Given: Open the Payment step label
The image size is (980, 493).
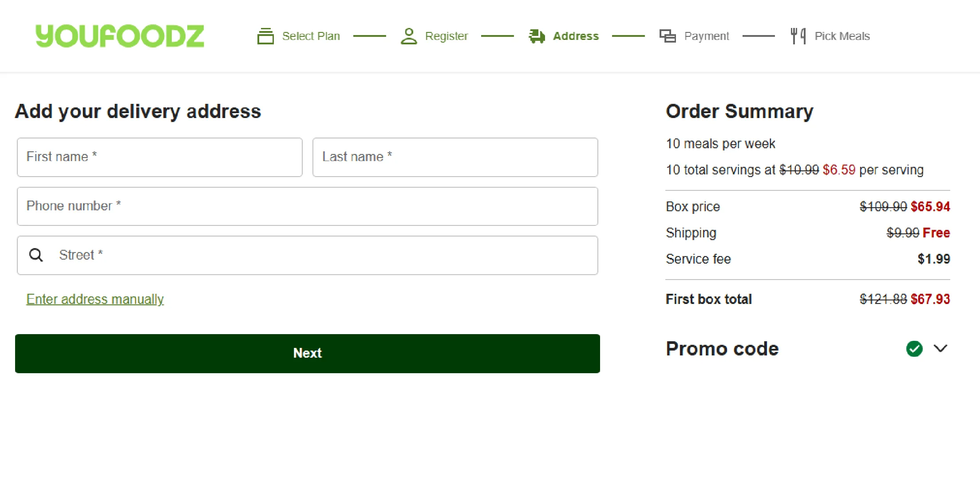Looking at the screenshot, I should click(707, 36).
